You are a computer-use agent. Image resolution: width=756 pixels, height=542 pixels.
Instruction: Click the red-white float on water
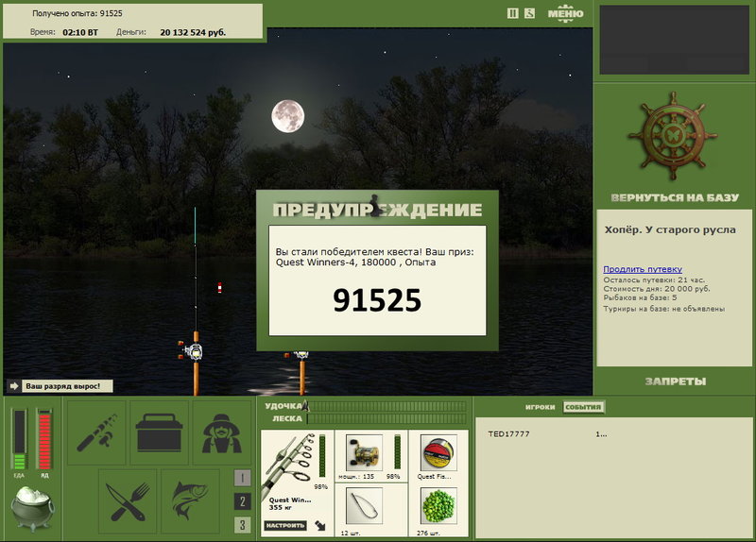pos(219,288)
